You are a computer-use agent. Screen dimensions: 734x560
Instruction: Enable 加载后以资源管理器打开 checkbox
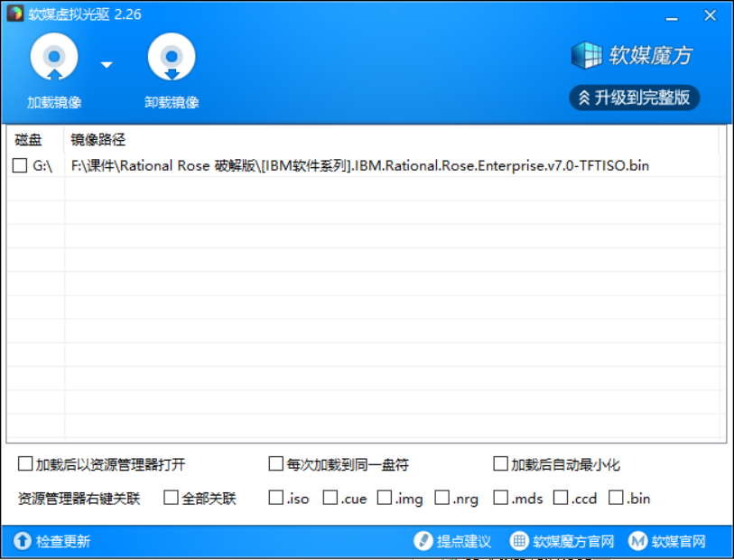[x=25, y=463]
